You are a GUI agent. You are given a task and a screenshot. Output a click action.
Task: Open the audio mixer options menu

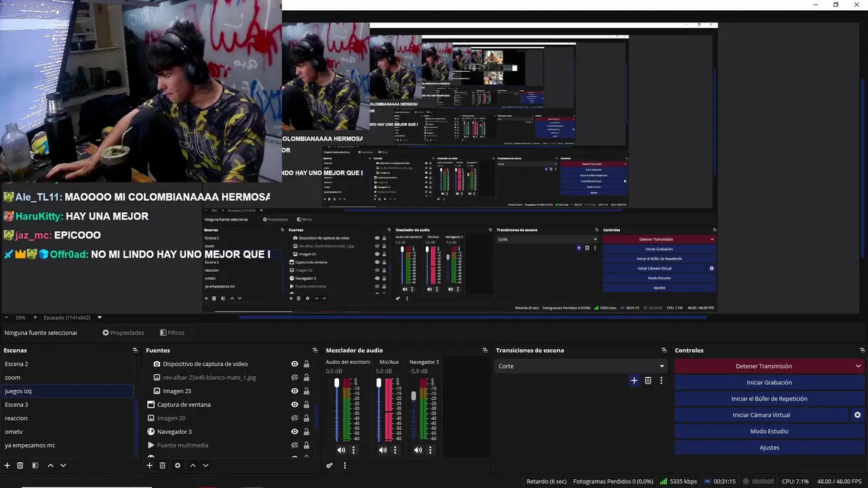coord(344,466)
